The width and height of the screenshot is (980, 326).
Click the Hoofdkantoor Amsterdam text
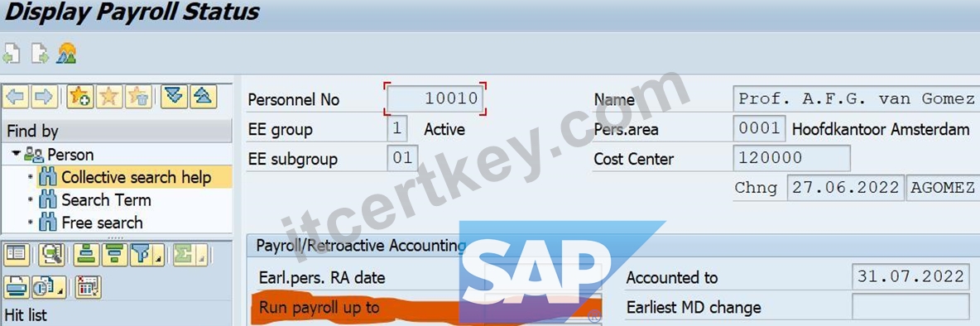coord(881,129)
